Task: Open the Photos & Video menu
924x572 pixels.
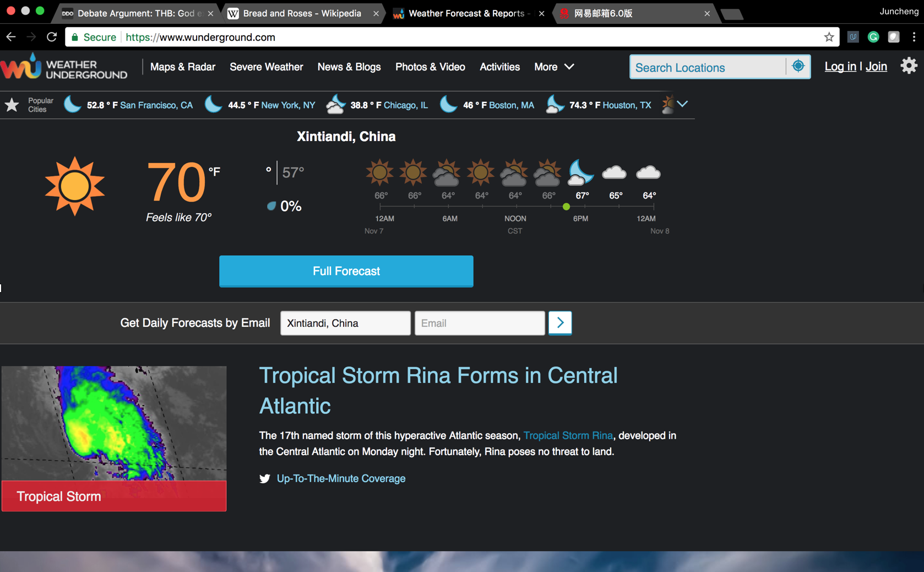Action: coord(430,67)
